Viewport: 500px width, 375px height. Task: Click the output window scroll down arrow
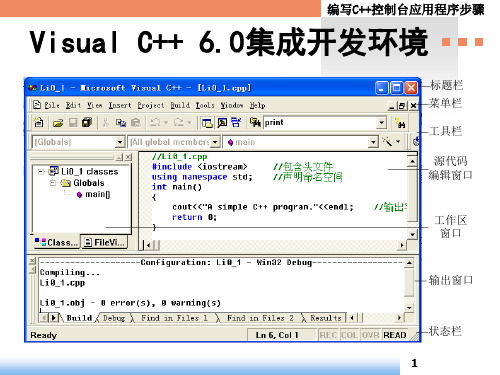[x=409, y=308]
